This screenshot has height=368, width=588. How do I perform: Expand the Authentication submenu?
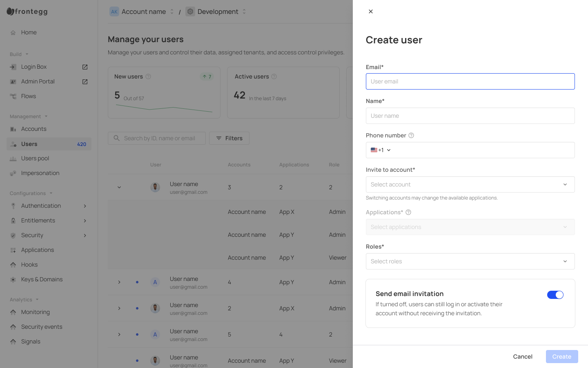click(85, 206)
